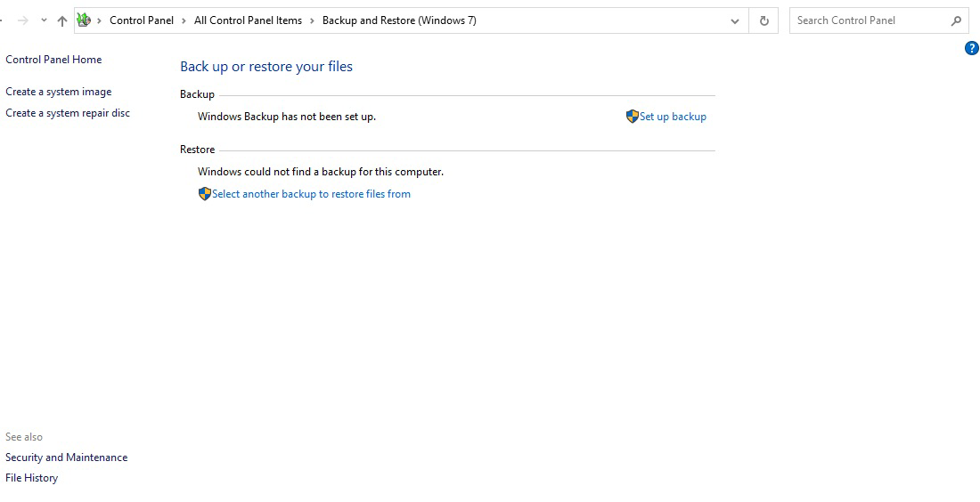Click the shield icon beside Select another backup

pyautogui.click(x=204, y=193)
